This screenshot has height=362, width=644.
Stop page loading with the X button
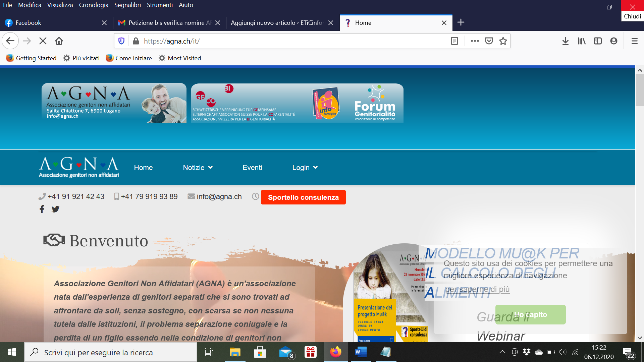pos(43,41)
